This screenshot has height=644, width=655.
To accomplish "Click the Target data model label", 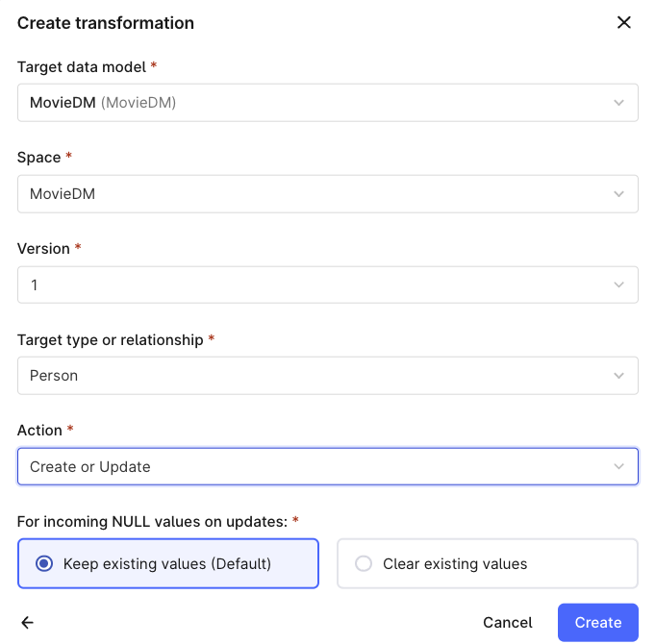I will pos(82,66).
